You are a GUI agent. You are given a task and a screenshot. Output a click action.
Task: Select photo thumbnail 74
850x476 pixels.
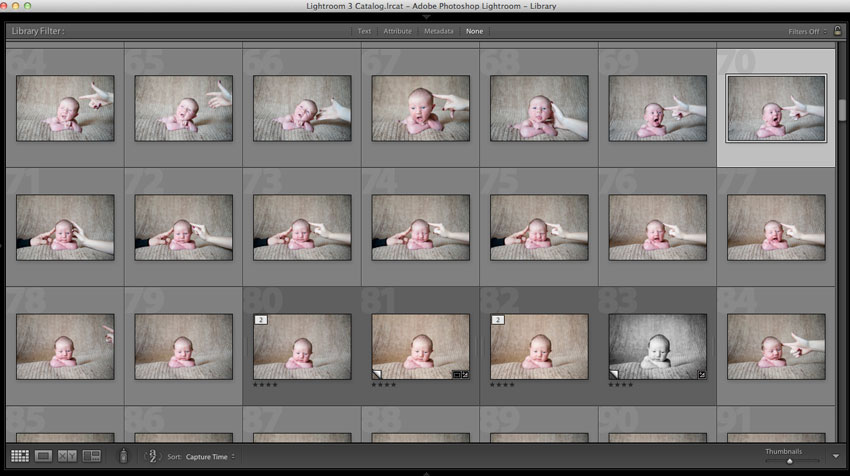click(421, 228)
